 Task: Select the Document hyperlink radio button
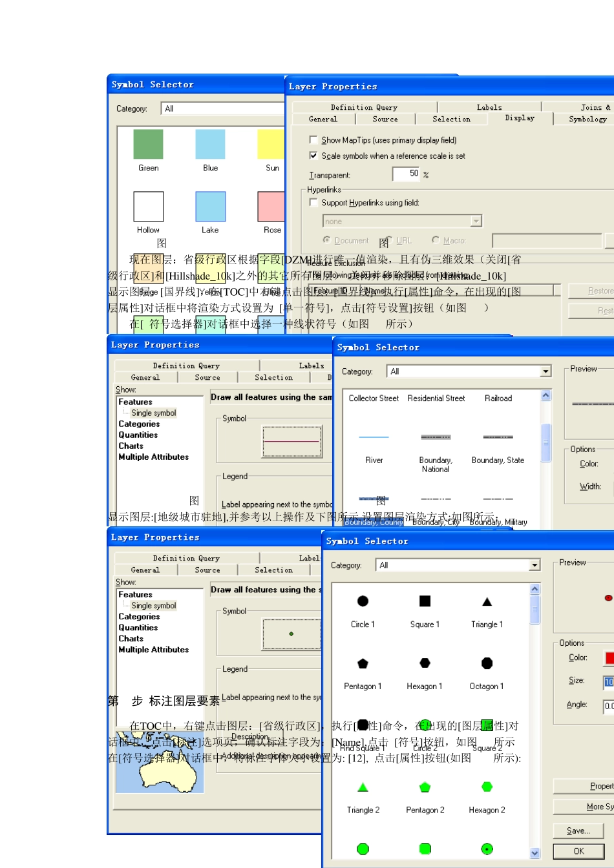pyautogui.click(x=327, y=240)
